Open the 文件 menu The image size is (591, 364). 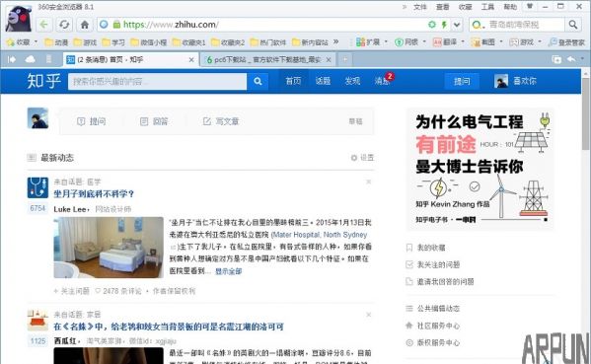pos(420,7)
